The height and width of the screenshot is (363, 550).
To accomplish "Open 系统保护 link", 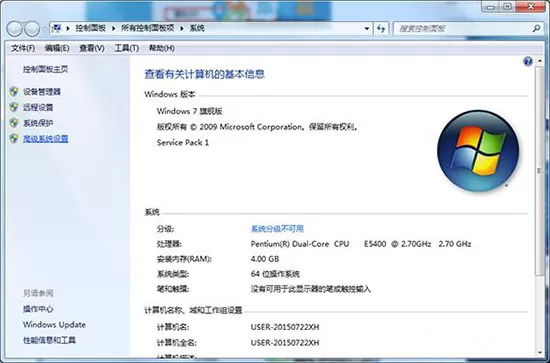I will (x=38, y=123).
